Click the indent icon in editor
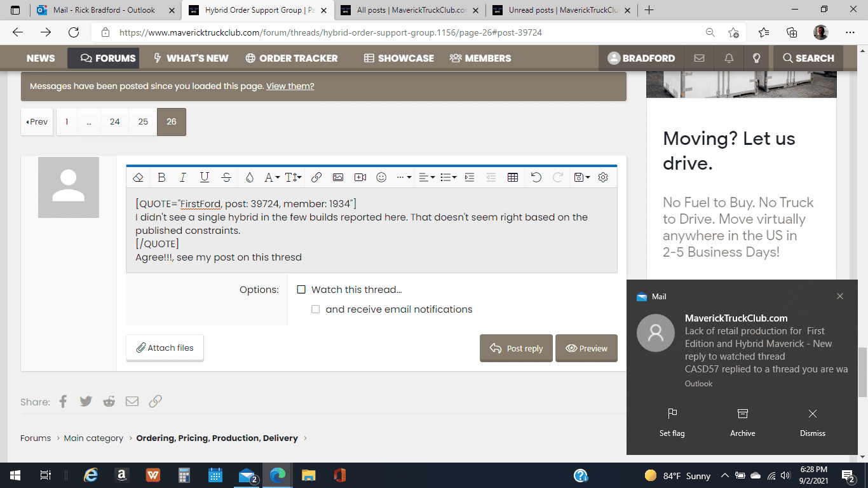Viewport: 868px width, 488px height. tap(470, 178)
